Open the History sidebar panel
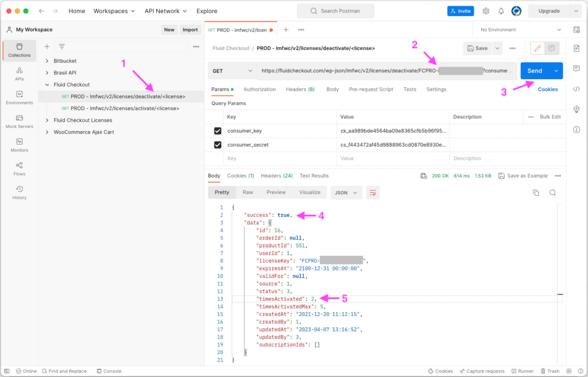This screenshot has width=588, height=377. 20,193
